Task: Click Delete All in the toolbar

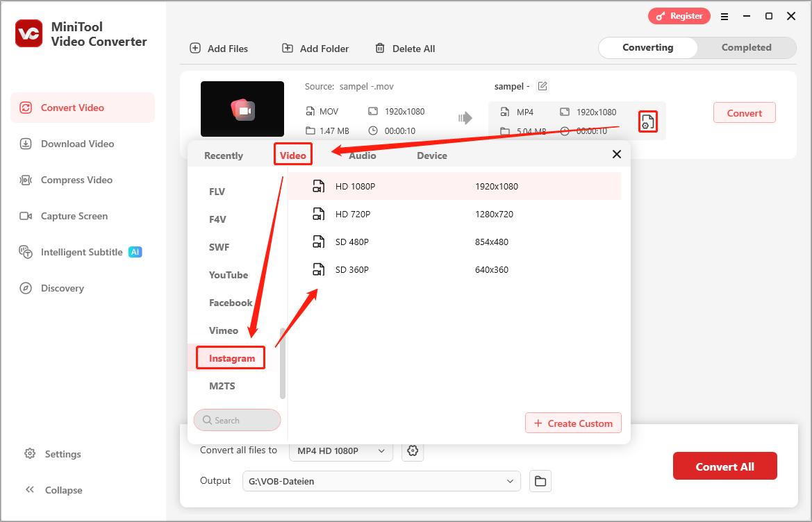Action: click(405, 49)
